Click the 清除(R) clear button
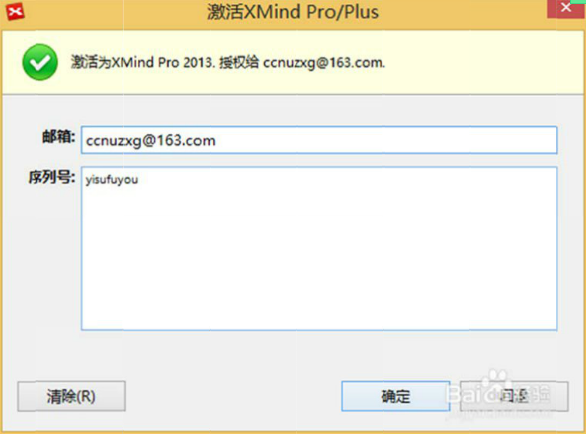Viewport: 586px width, 434px height. click(x=71, y=396)
